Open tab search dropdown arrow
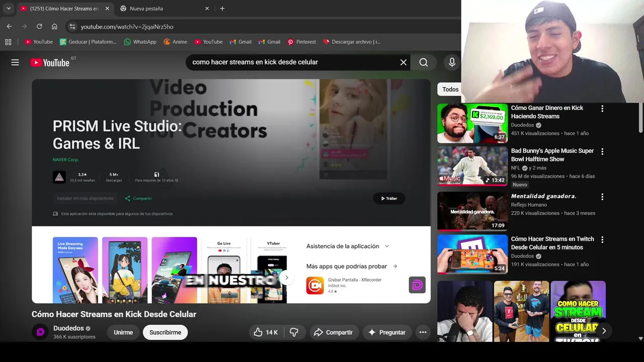 (9, 9)
